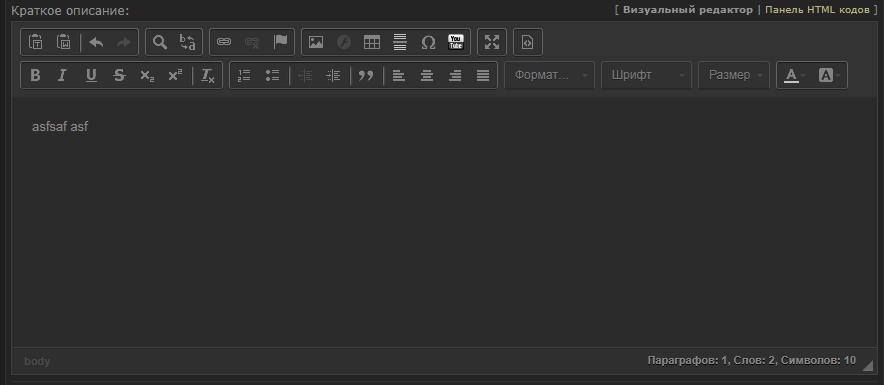Switch to Панель HTML кодов
Viewport: 884px width, 385px height.
point(817,10)
